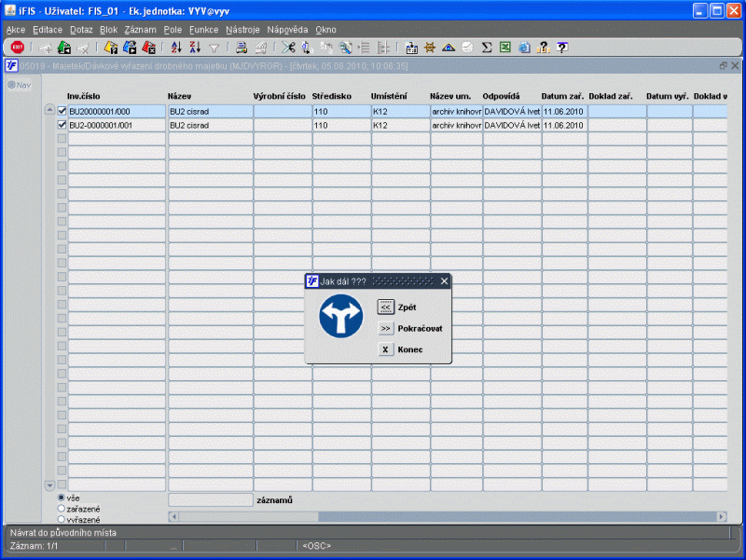Click the records count field beside 'záznamů'
Viewport: 746px width, 560px height.
(x=211, y=499)
